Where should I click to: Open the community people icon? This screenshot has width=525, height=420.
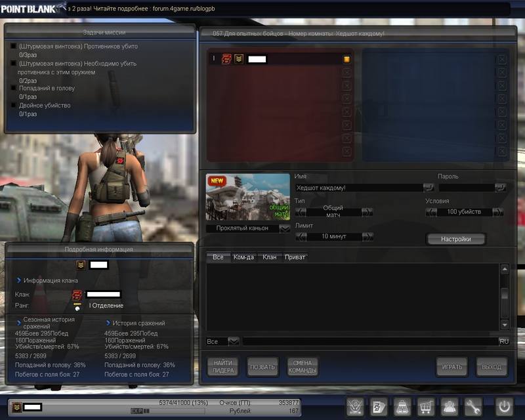tap(449, 407)
